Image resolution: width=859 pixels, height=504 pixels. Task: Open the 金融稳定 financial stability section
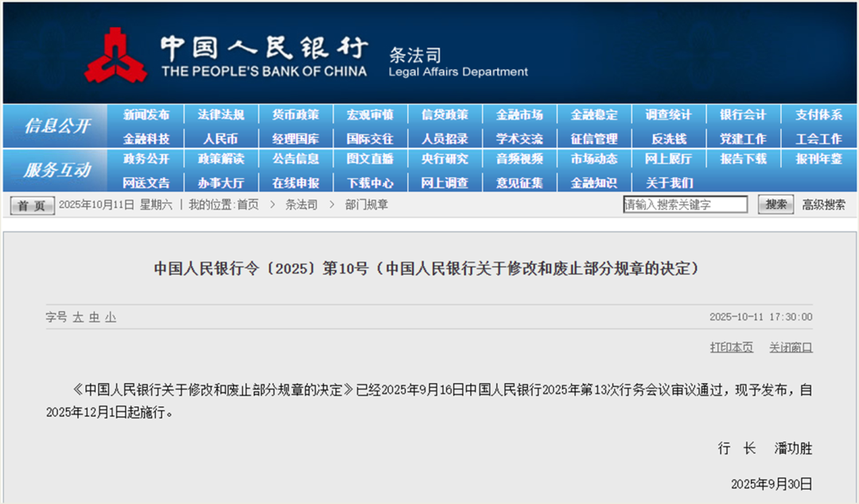click(x=594, y=114)
